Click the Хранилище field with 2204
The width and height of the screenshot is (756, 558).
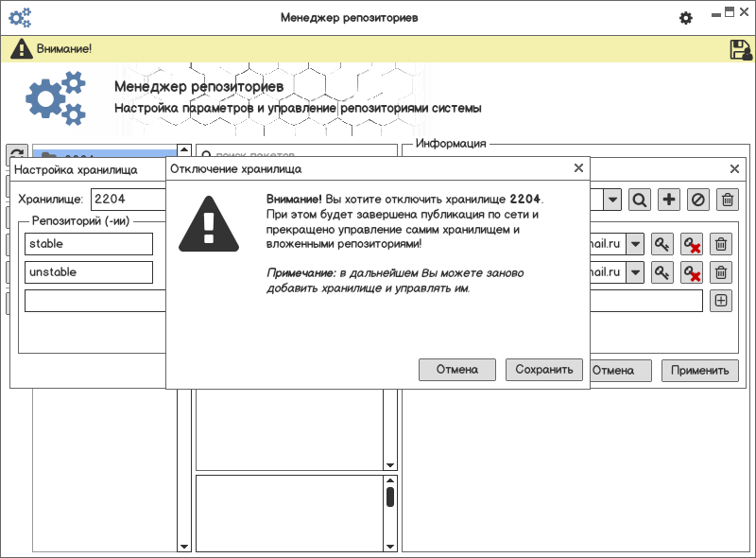[129, 200]
